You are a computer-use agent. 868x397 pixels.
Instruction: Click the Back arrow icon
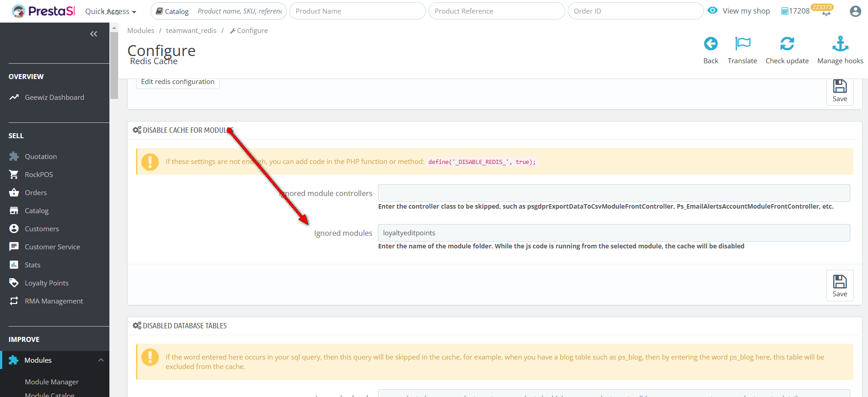coord(711,44)
